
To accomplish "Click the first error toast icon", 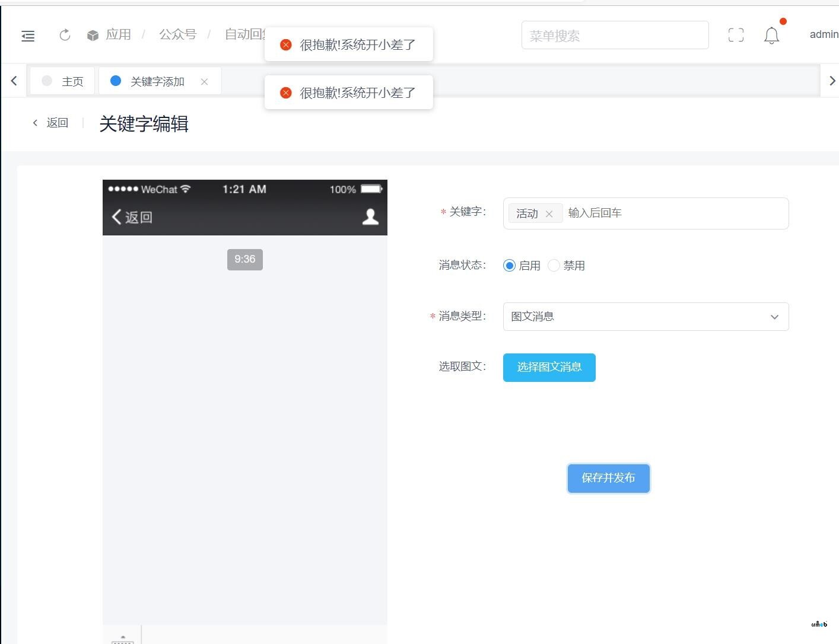I will 285,44.
